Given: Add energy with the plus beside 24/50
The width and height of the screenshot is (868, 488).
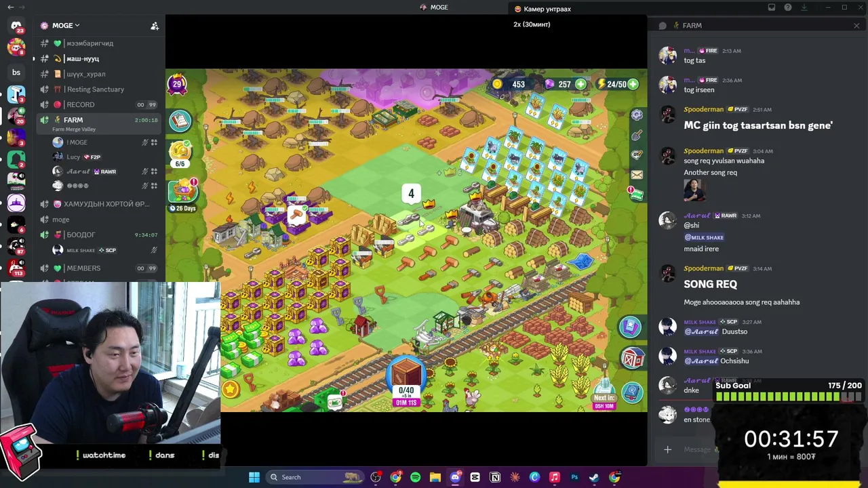Looking at the screenshot, I should point(633,84).
